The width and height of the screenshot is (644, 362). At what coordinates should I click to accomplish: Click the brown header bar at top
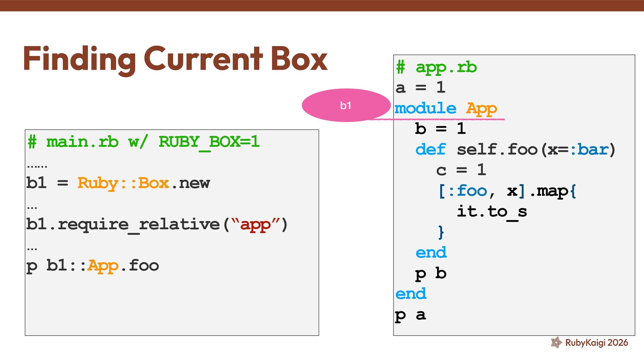(322, 5)
